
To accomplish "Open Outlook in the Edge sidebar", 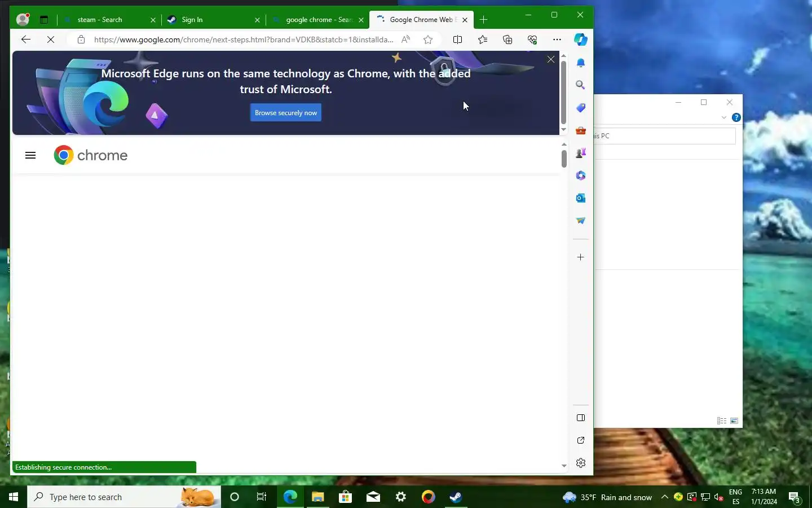I will (581, 198).
